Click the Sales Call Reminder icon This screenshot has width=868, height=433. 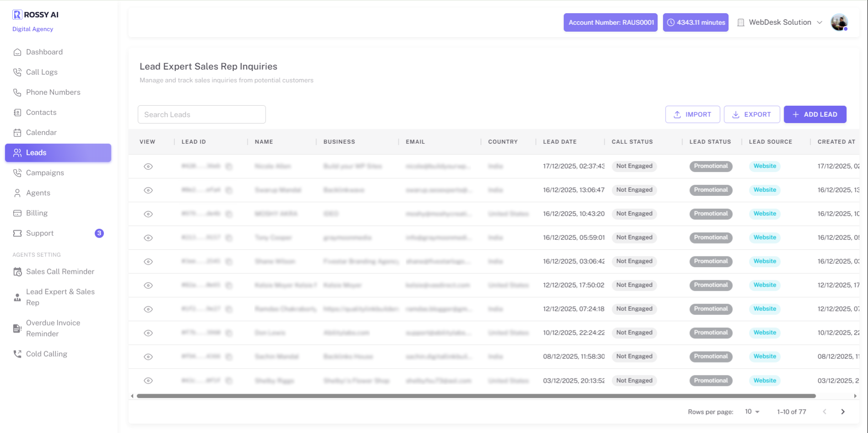[x=17, y=271]
